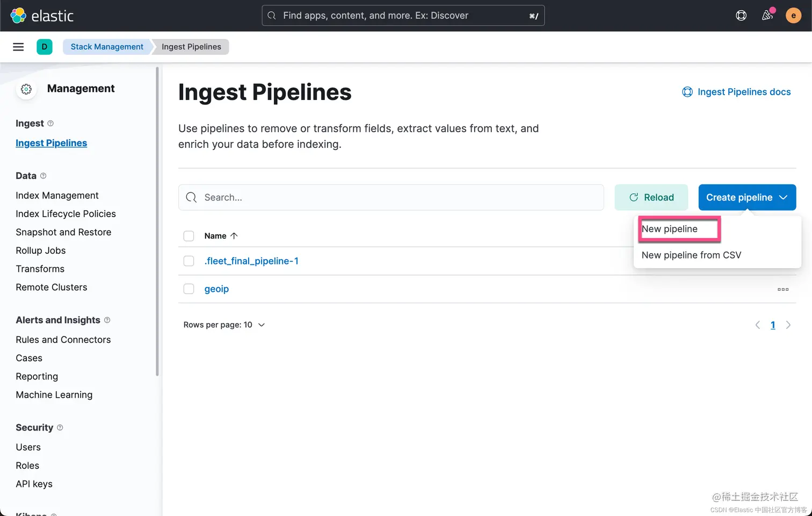Click the Management gear icon
This screenshot has width=812, height=516.
tap(26, 89)
